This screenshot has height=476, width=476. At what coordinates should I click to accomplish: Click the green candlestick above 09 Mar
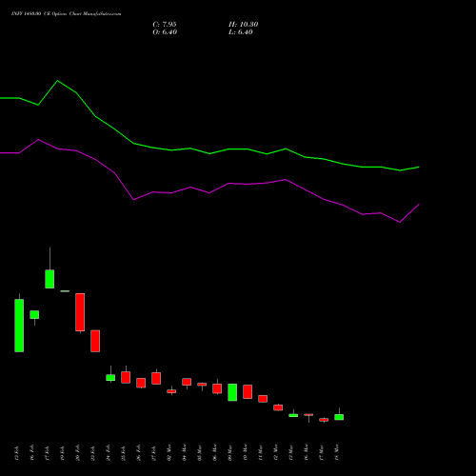tap(232, 392)
